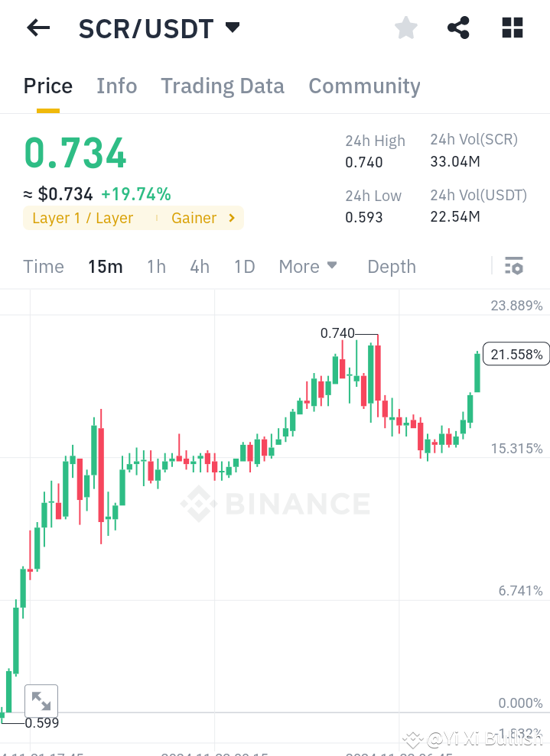Open the Community tab

(x=364, y=86)
